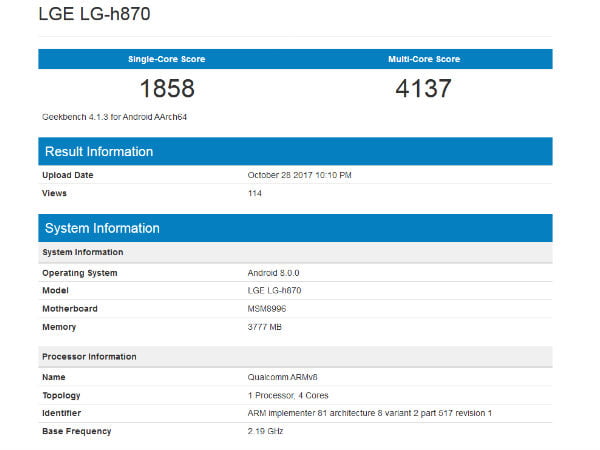600x450 pixels.
Task: Click the views count '114'
Action: coord(254,193)
